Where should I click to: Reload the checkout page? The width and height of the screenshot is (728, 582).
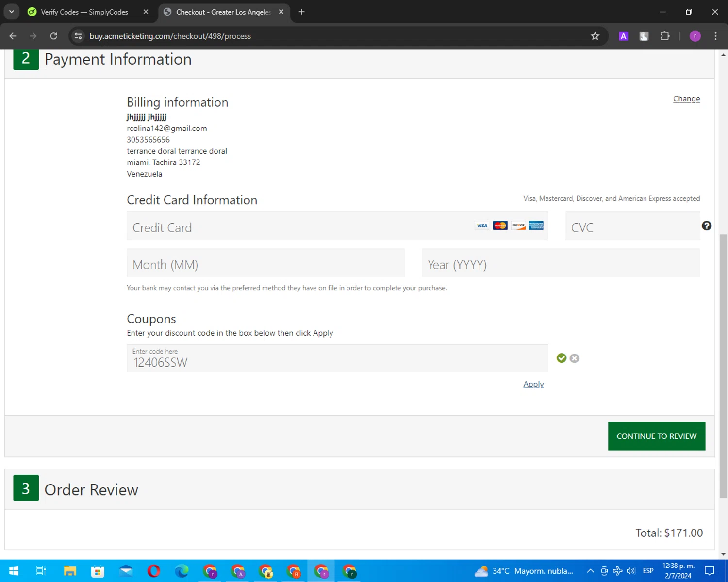click(54, 36)
